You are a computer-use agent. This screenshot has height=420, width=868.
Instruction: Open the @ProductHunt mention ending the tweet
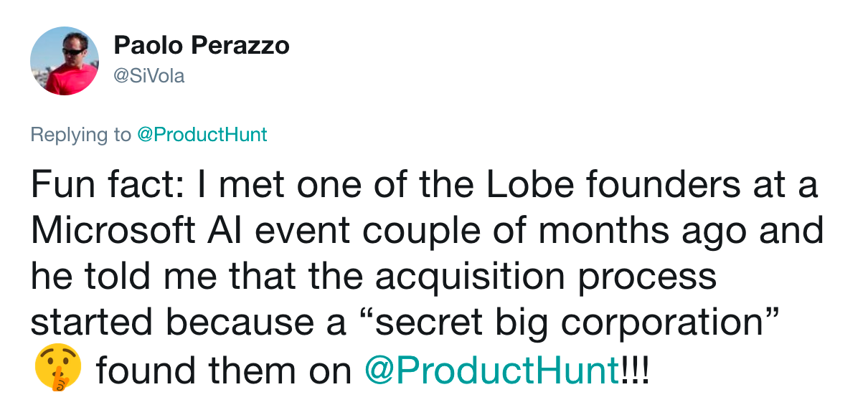pyautogui.click(x=491, y=371)
